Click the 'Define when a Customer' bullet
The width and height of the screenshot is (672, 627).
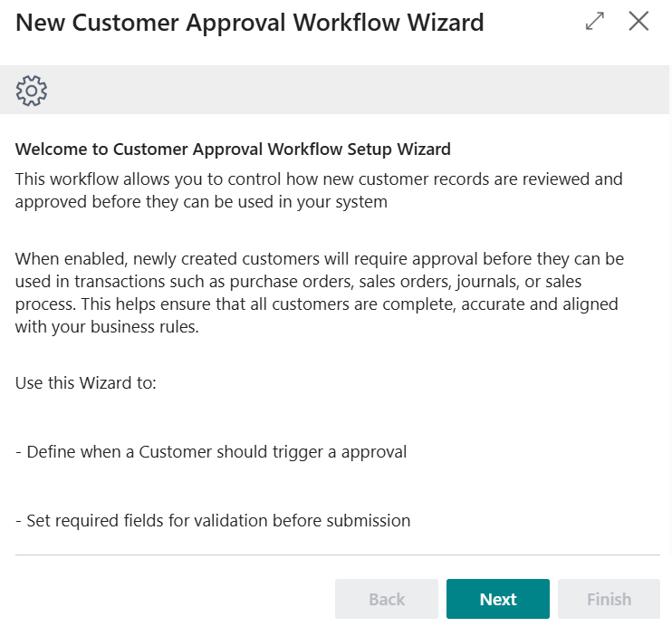pyautogui.click(x=211, y=451)
